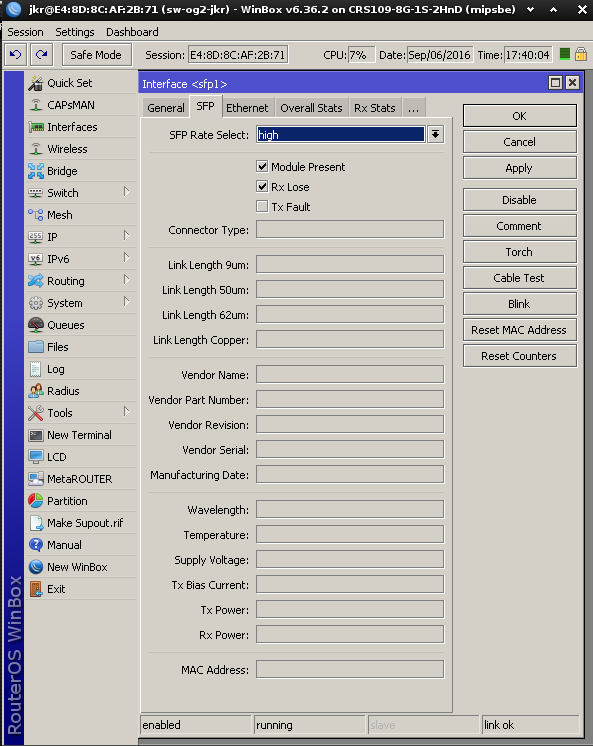Open the Partition pie chart icon
The image size is (593, 746).
coord(36,501)
